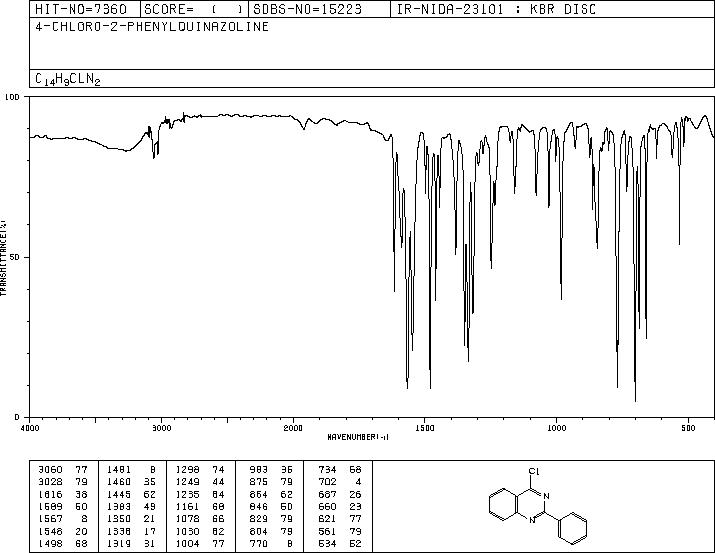
Task: Click the 3000 wavenumber axis label
Action: (161, 428)
